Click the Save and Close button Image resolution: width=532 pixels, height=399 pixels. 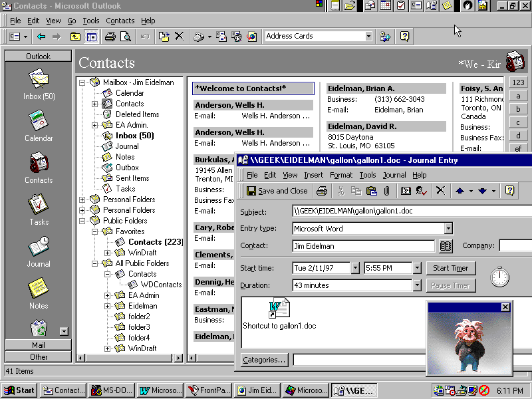pyautogui.click(x=277, y=191)
